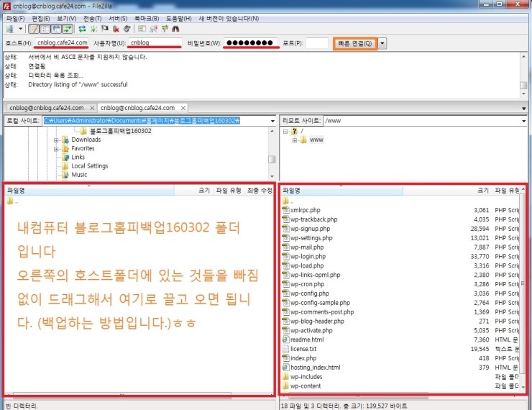Open the 편집(E) menu
The image size is (532, 410).
pos(41,18)
